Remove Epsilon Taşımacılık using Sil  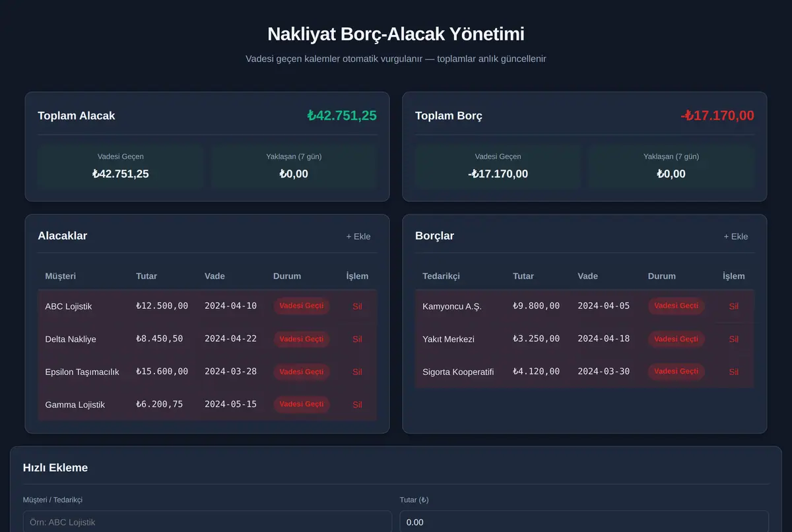(357, 372)
